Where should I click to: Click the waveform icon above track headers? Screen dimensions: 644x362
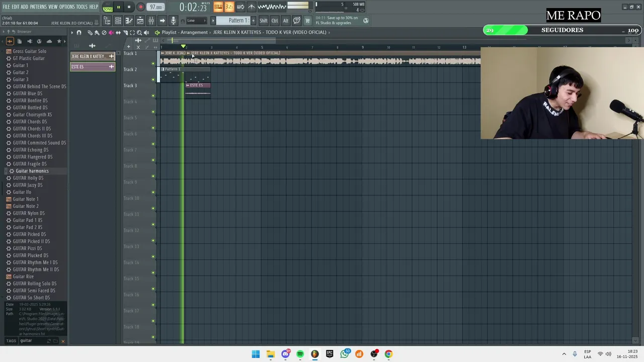138,40
